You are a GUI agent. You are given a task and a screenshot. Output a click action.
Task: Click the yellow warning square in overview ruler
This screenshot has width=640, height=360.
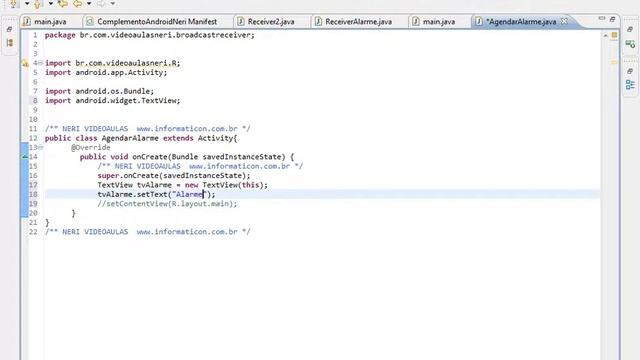614,35
